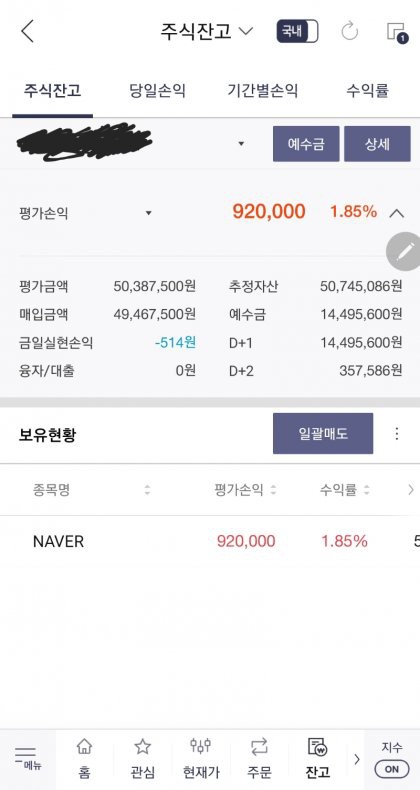Switch to the 당일손익 tab

tap(157, 91)
